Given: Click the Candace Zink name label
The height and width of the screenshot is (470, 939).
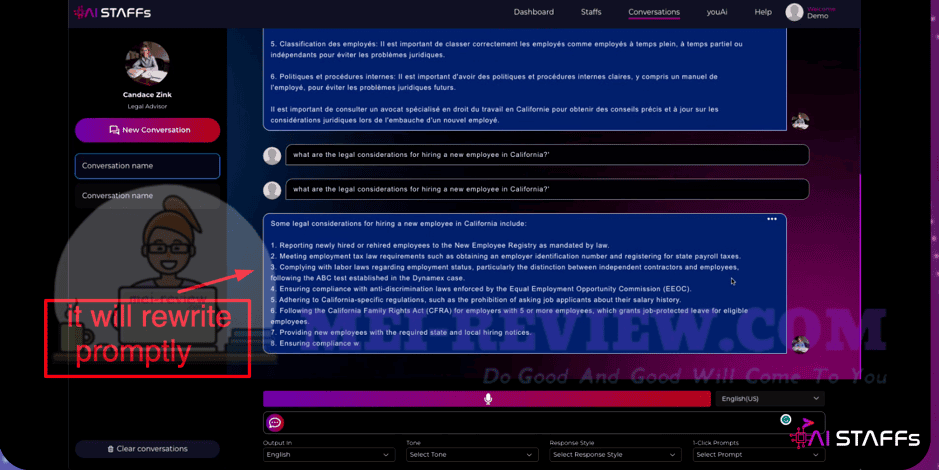Looking at the screenshot, I should click(x=147, y=95).
